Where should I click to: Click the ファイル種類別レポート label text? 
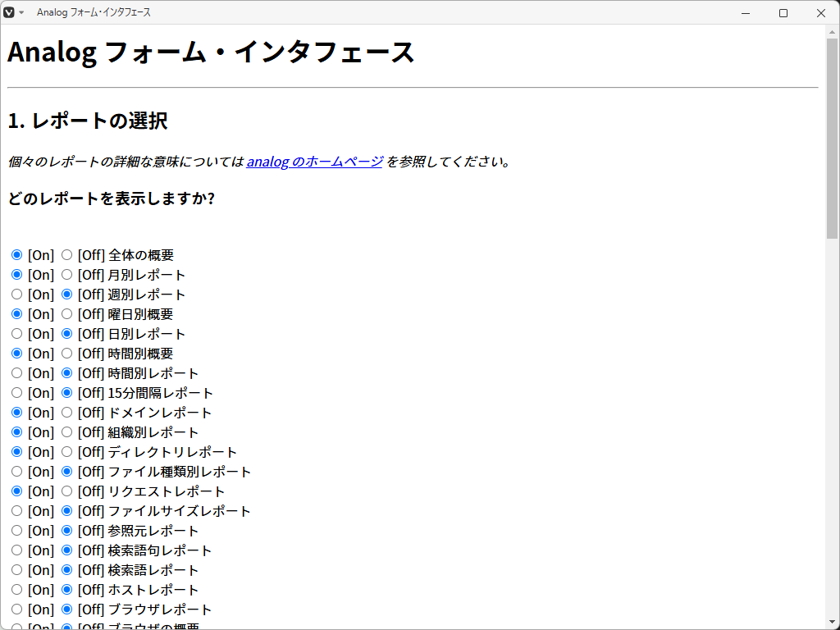pos(180,472)
